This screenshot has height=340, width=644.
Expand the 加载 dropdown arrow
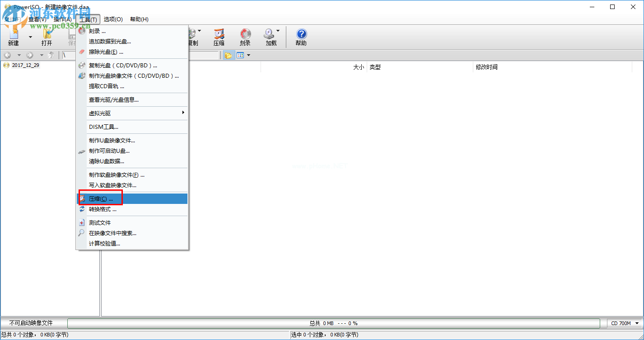pyautogui.click(x=278, y=31)
